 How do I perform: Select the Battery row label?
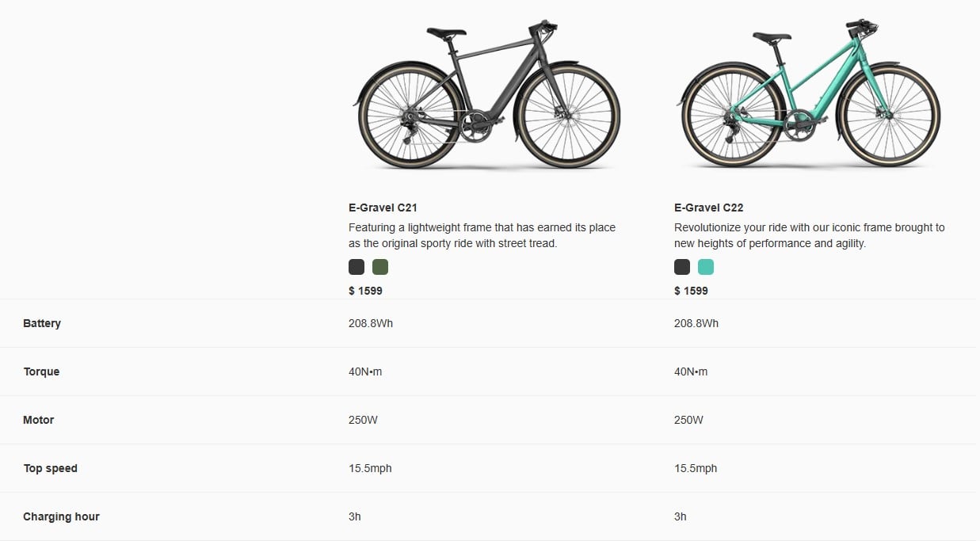point(42,323)
